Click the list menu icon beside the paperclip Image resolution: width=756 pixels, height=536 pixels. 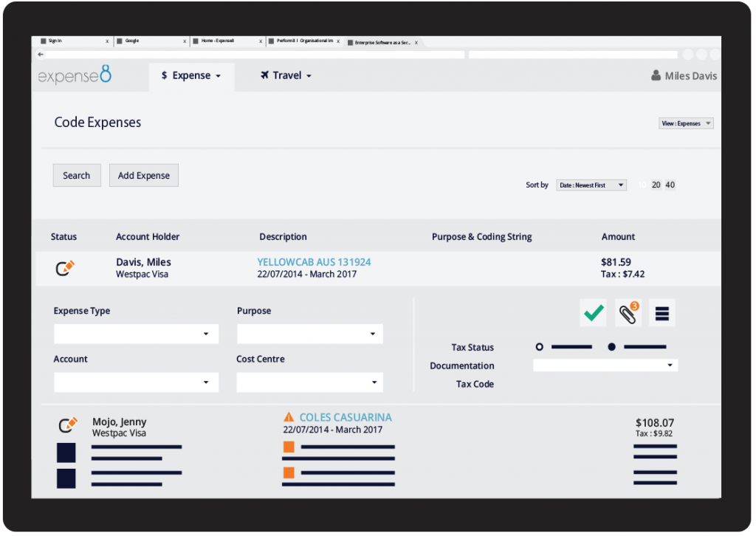pyautogui.click(x=661, y=312)
